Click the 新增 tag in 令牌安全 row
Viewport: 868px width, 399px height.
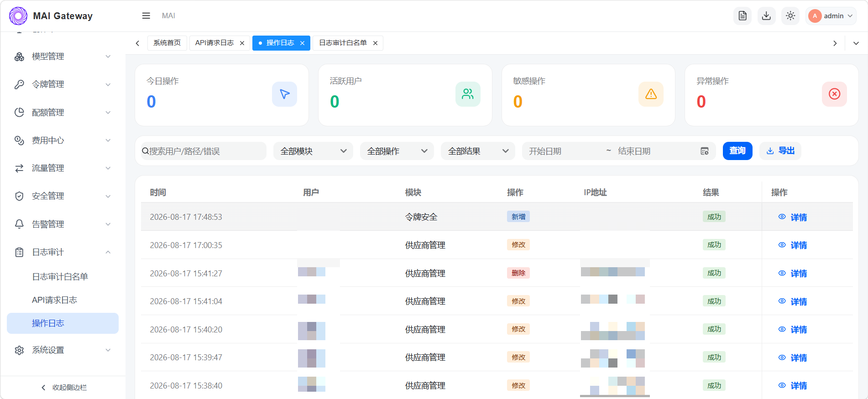518,217
